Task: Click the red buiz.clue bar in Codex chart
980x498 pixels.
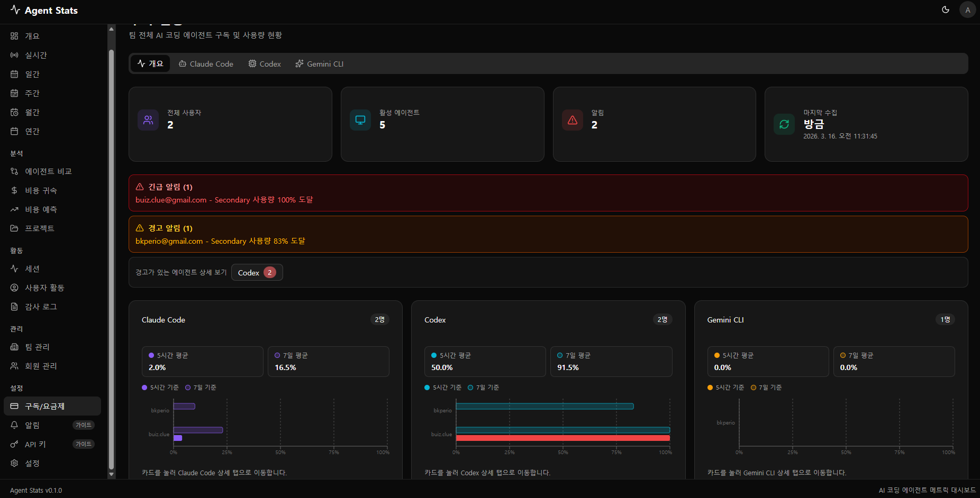Action: click(x=562, y=438)
